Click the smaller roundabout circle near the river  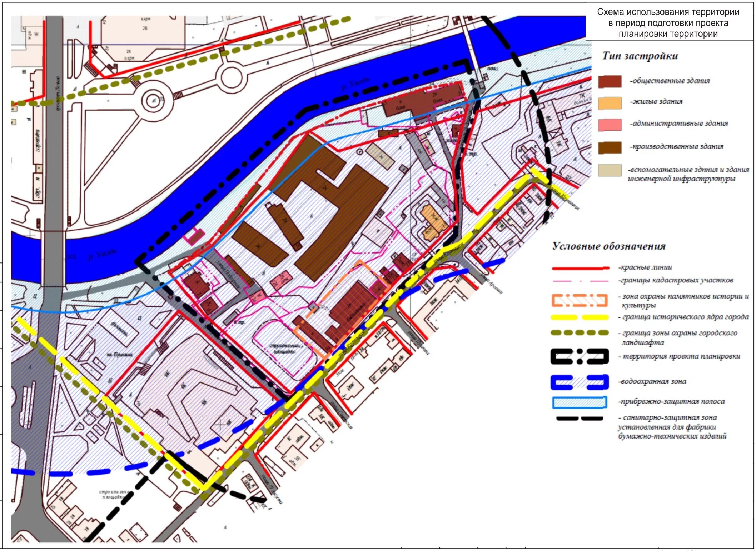coord(231,78)
